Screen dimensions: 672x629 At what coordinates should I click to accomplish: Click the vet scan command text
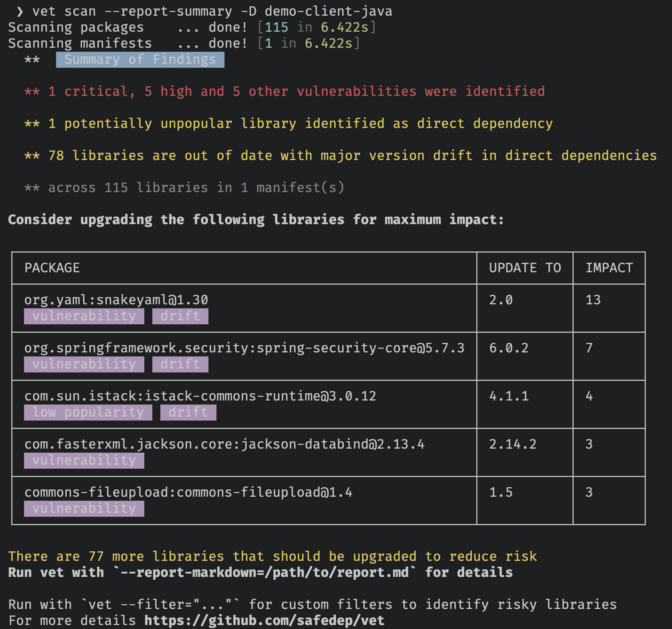[212, 12]
